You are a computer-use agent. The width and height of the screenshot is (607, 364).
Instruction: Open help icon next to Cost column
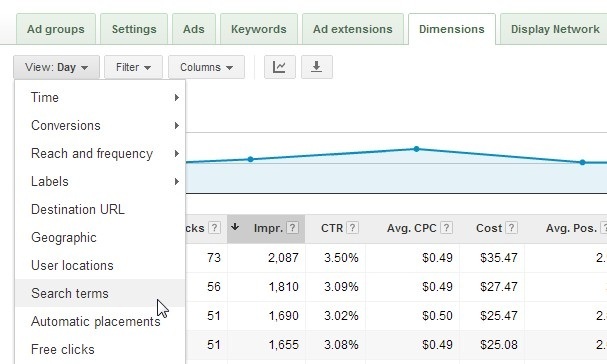(511, 228)
